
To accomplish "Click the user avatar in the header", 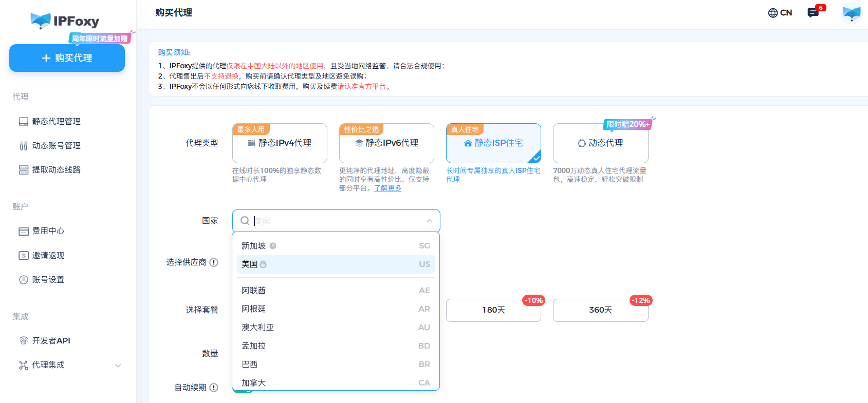I will (x=851, y=13).
